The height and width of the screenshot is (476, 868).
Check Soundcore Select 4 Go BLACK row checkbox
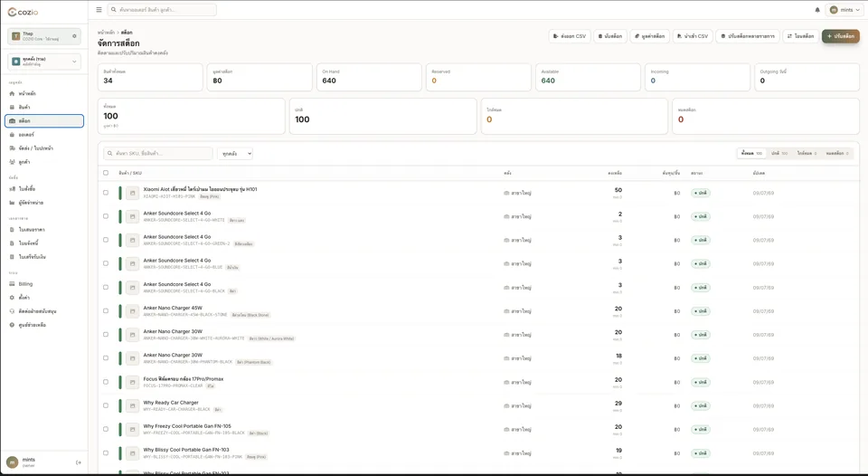106,287
